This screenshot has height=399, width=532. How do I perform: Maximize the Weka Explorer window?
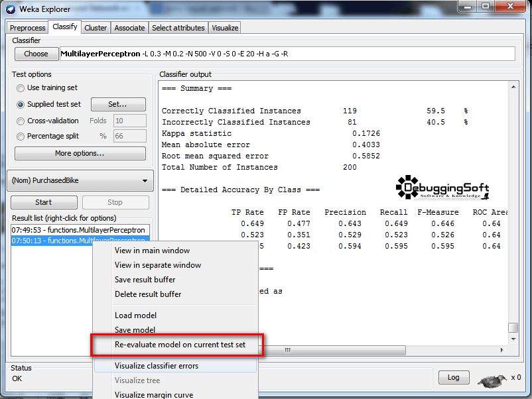click(486, 7)
